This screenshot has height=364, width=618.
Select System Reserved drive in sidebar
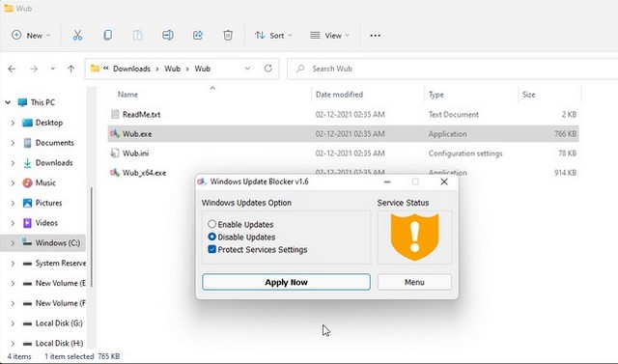click(x=60, y=264)
